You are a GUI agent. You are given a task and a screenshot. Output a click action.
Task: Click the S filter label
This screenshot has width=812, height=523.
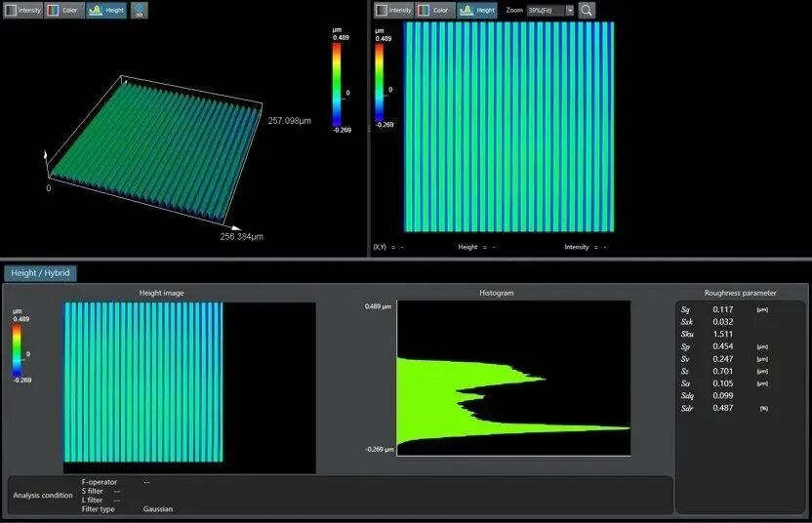click(x=92, y=491)
